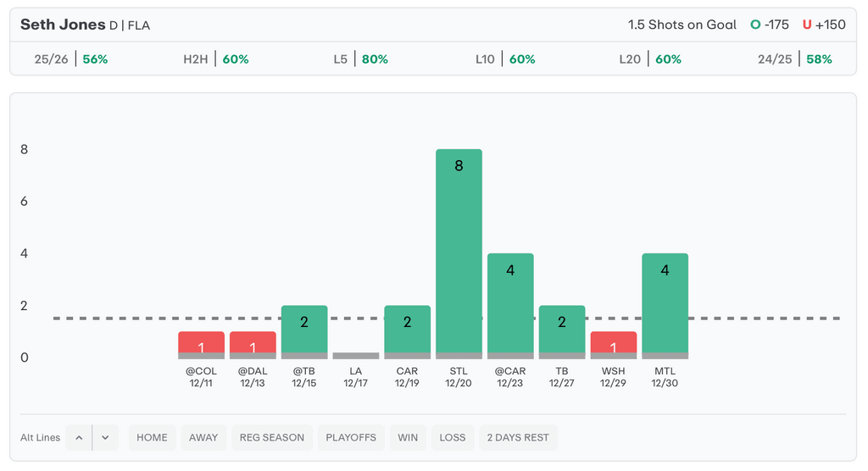
Task: Click the STL 12/20 bar showing 8
Action: coord(459,252)
